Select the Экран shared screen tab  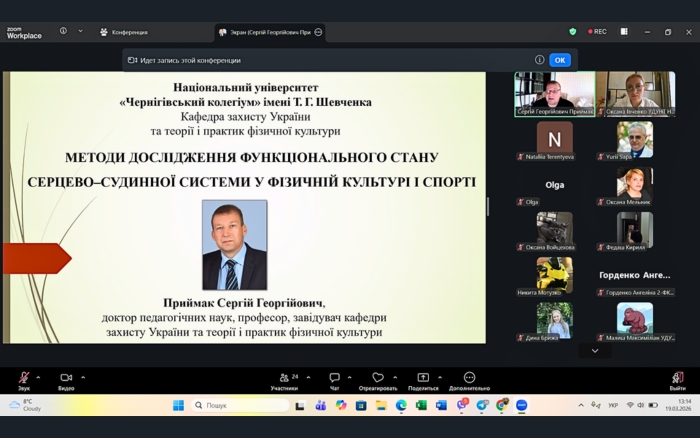(x=265, y=32)
